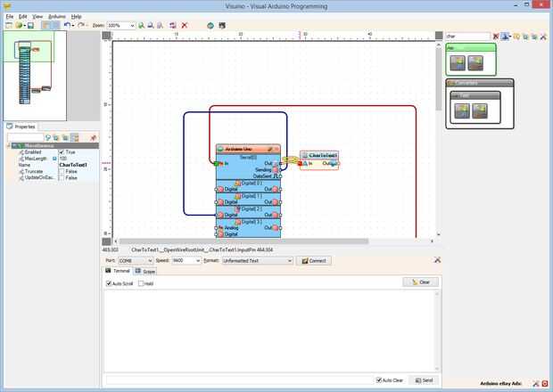Open the Help menu

pyautogui.click(x=77, y=17)
